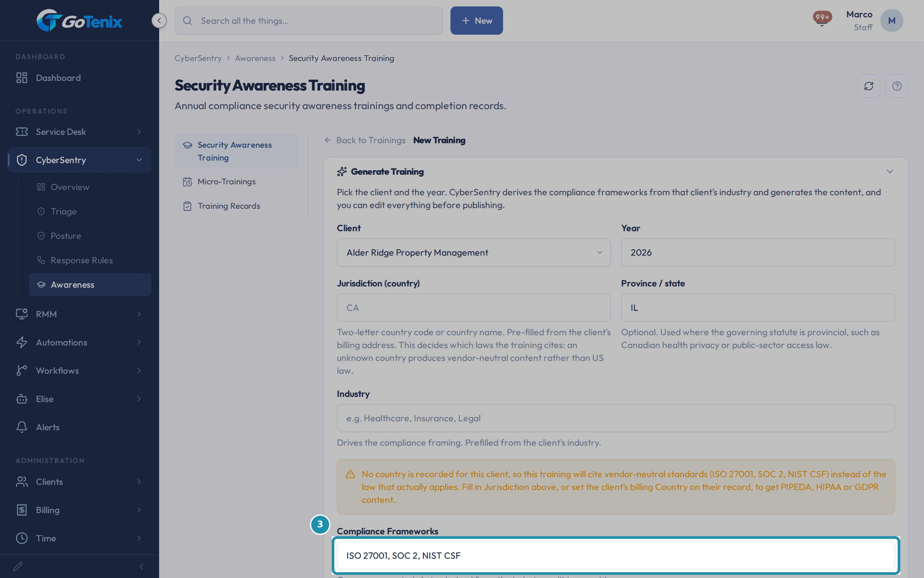Expand the Service Desk menu chevron
Image resolution: width=924 pixels, height=578 pixels.
coord(139,132)
